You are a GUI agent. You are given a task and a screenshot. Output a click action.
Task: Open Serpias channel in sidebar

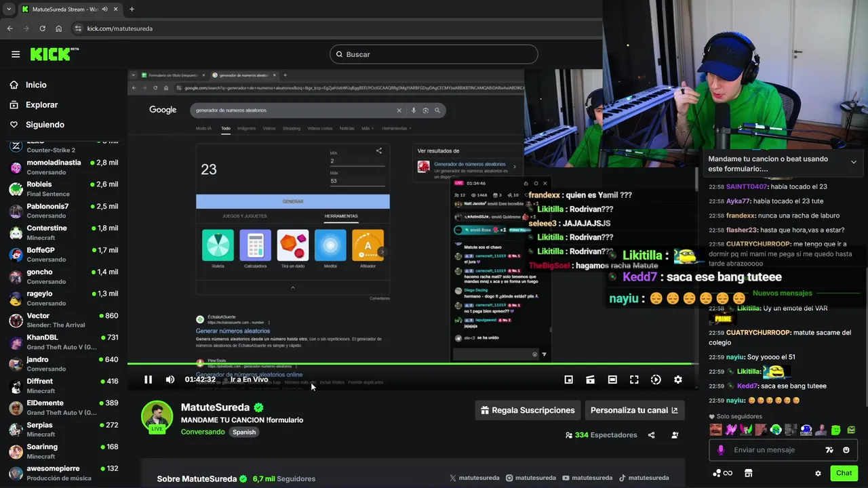coord(62,430)
